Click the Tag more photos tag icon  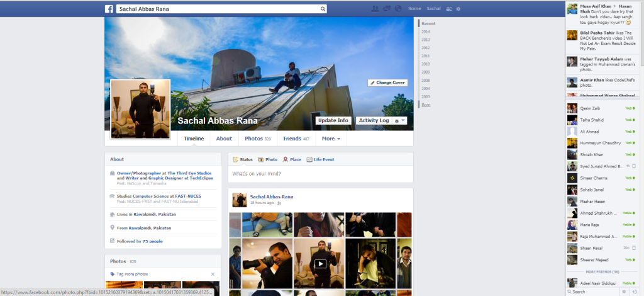113,274
